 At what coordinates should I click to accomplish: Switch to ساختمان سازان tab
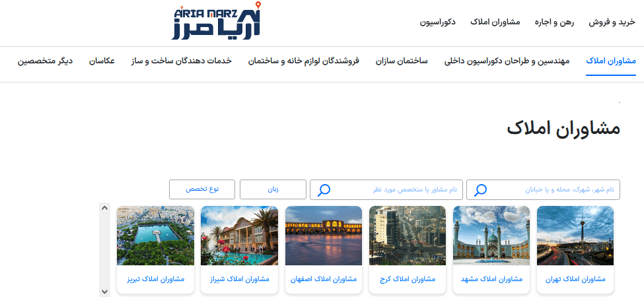(402, 61)
